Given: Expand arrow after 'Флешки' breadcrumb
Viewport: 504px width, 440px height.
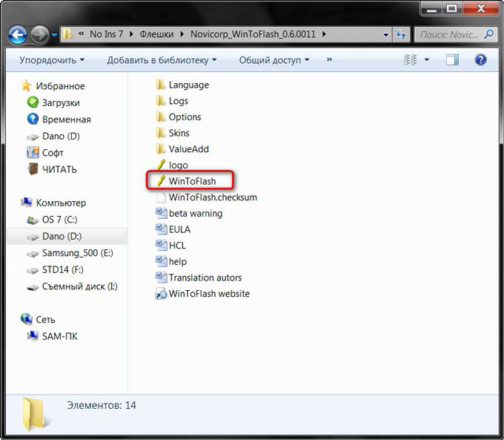Looking at the screenshot, I should 182,34.
